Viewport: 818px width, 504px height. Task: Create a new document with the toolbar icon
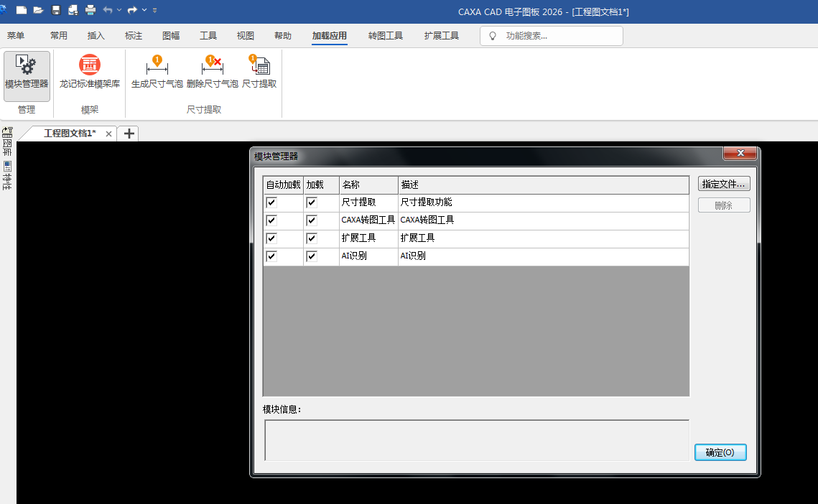point(22,10)
